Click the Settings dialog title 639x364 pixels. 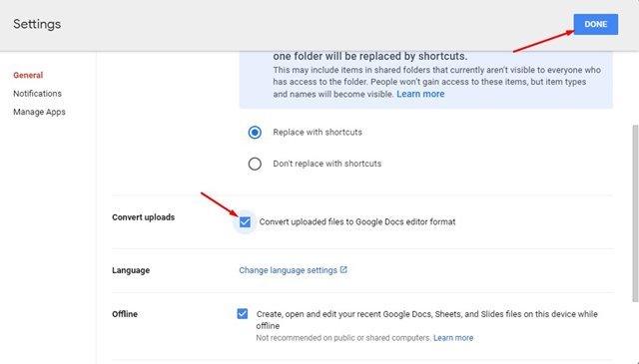(37, 24)
